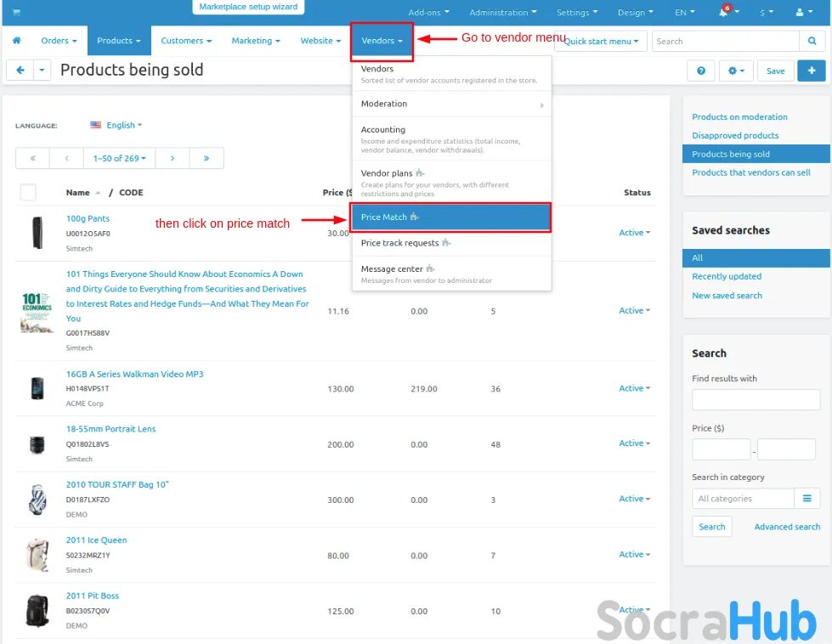The width and height of the screenshot is (832, 644).
Task: Click the Save button
Action: point(775,71)
